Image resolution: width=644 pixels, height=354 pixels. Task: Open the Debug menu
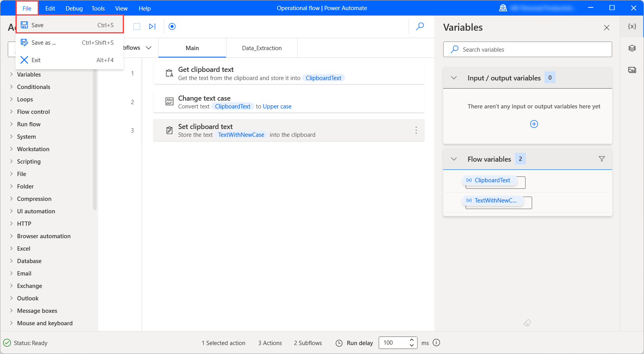click(x=74, y=8)
